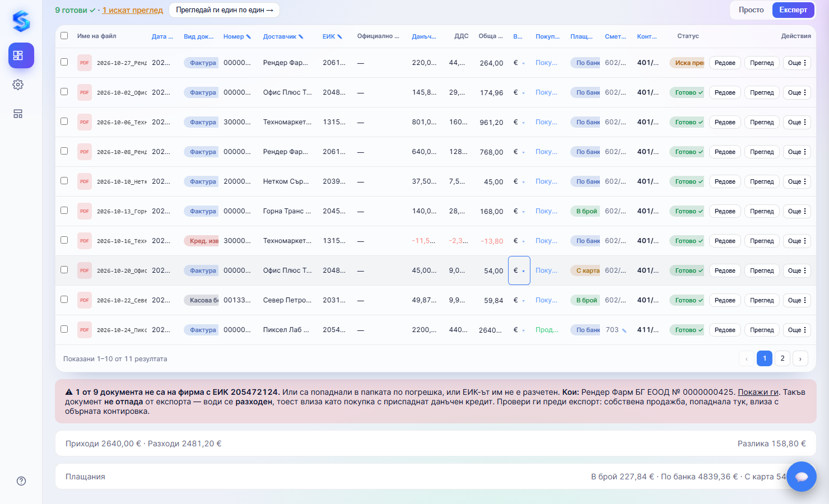Click Прегледай ги един по един button

pyautogui.click(x=224, y=10)
